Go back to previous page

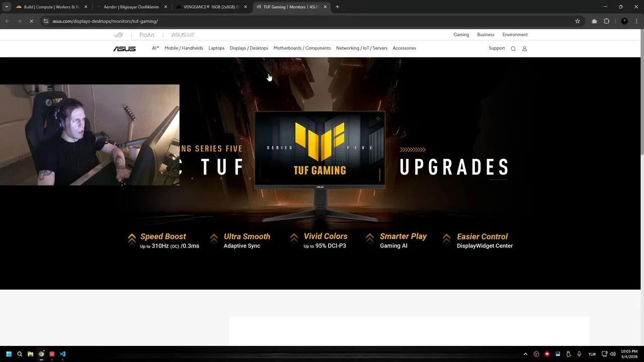tap(7, 21)
